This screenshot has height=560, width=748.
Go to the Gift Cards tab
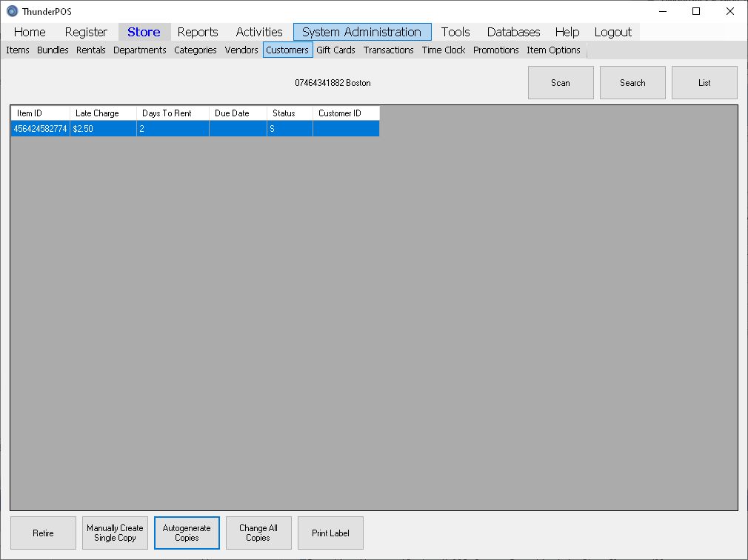click(x=335, y=50)
